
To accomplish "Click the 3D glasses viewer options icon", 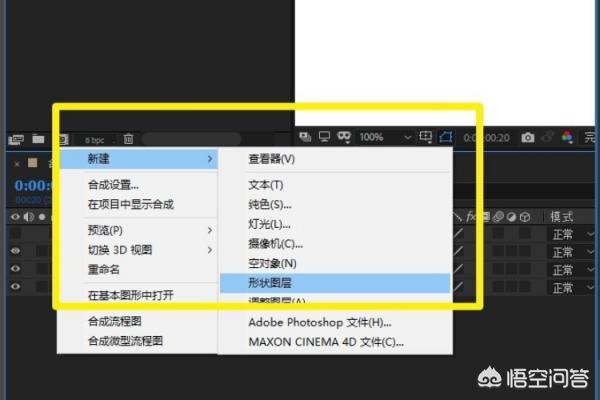I will tap(344, 137).
